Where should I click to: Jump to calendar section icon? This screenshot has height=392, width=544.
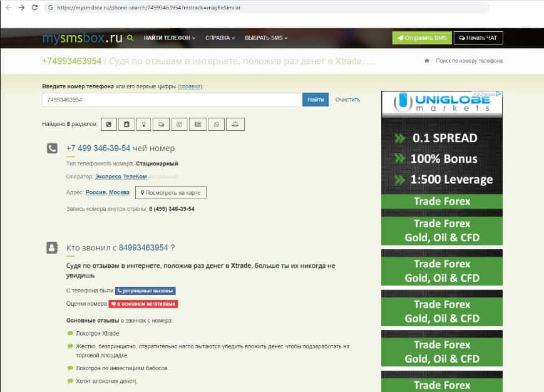(x=198, y=124)
